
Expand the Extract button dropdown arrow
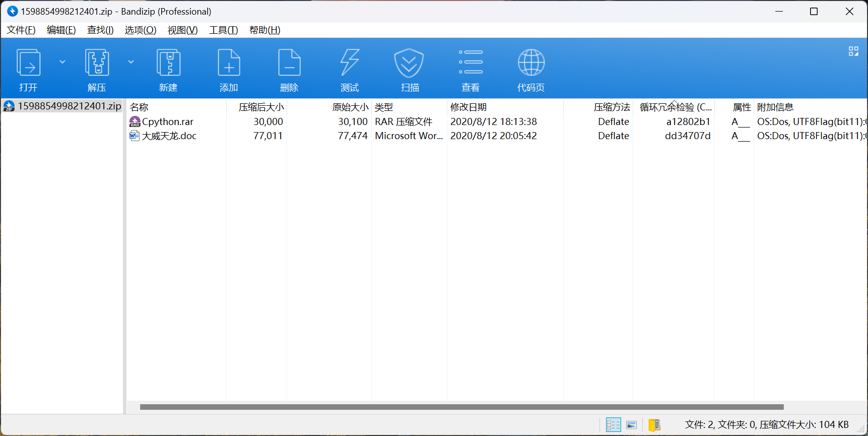[x=131, y=62]
